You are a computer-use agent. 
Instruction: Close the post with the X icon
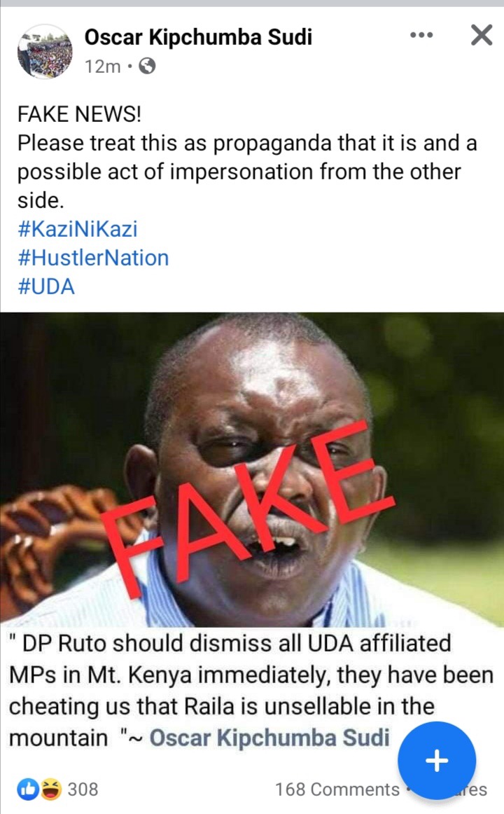tap(481, 35)
